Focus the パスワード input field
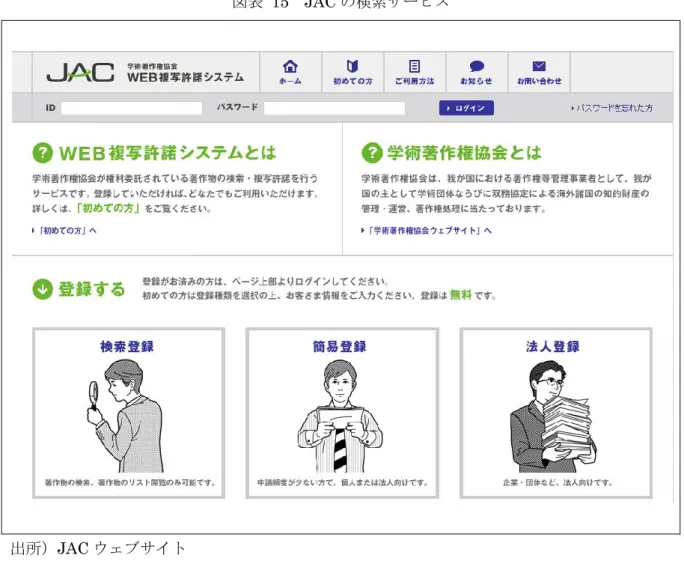 point(335,108)
